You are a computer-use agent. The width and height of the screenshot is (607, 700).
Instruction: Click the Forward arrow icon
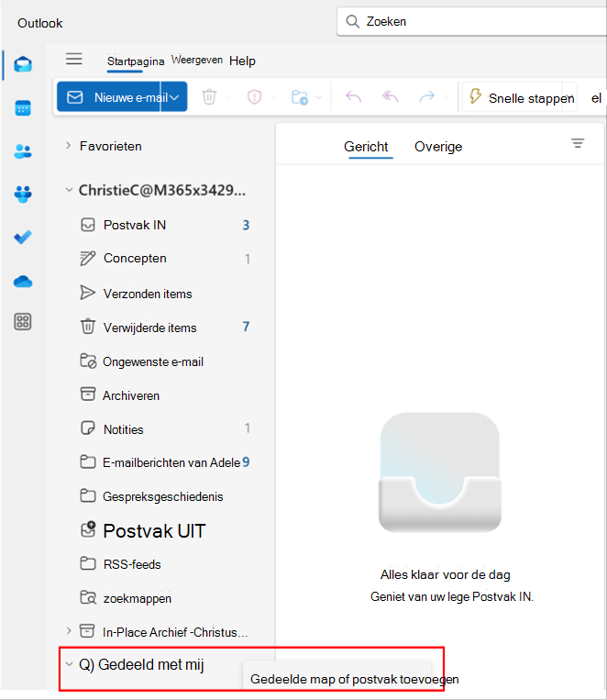(x=426, y=96)
